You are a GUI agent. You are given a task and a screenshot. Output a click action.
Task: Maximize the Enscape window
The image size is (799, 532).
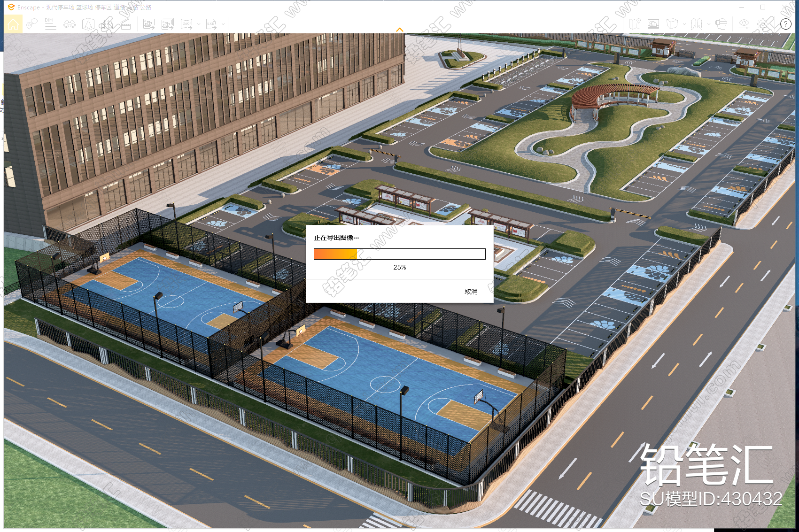[763, 7]
